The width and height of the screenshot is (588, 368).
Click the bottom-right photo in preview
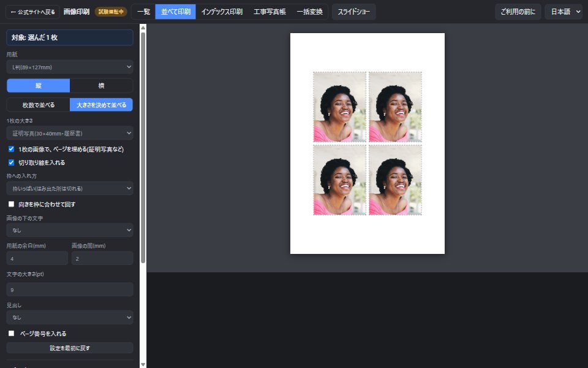pyautogui.click(x=395, y=180)
